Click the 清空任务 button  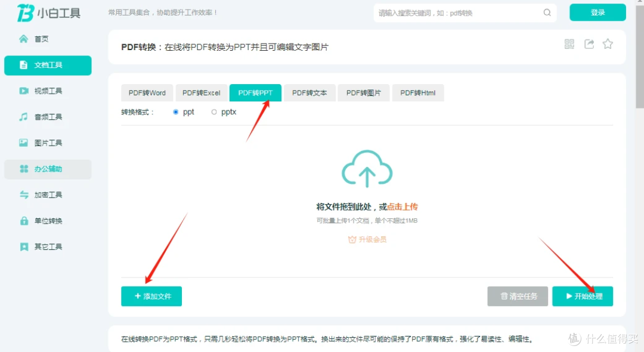518,296
